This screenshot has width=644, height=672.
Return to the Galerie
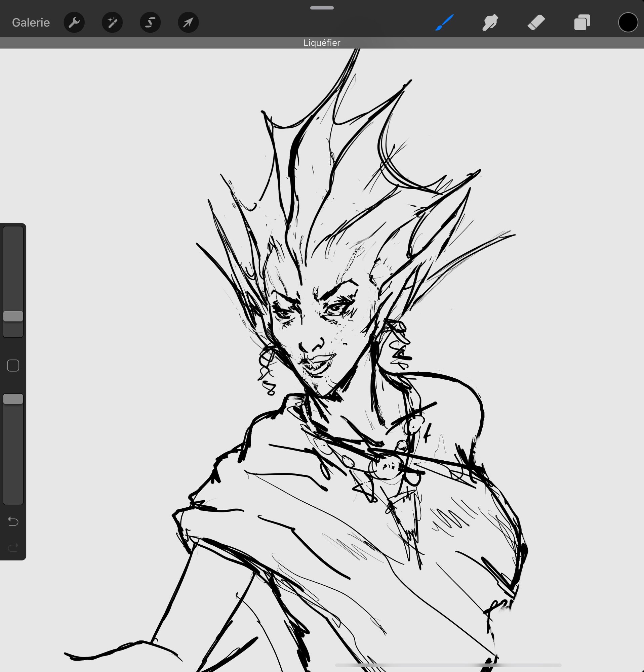31,23
